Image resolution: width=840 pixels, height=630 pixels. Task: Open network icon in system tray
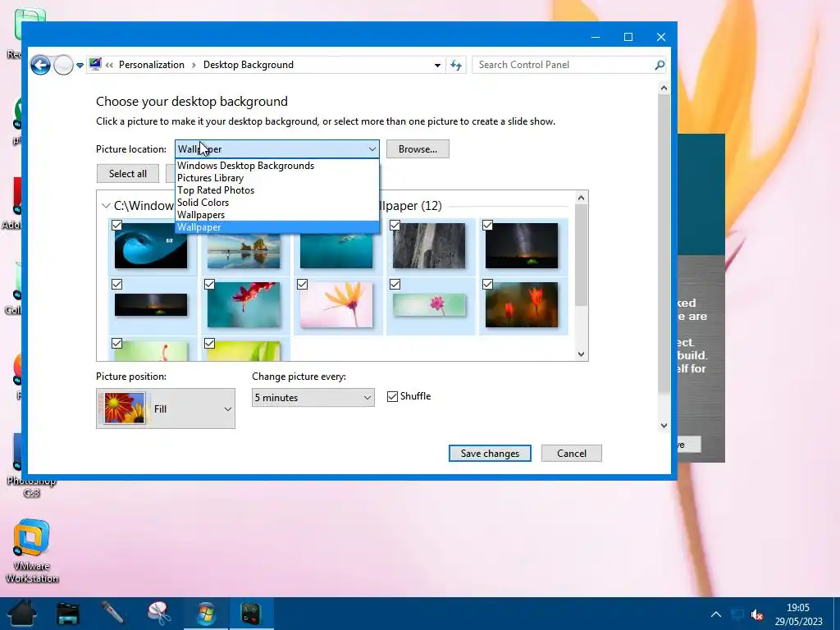[x=737, y=614]
